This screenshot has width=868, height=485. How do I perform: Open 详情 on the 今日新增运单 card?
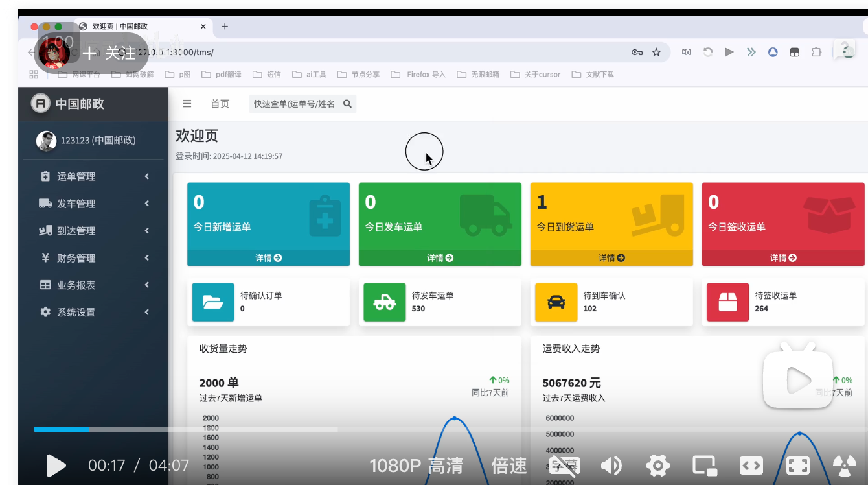click(x=268, y=258)
